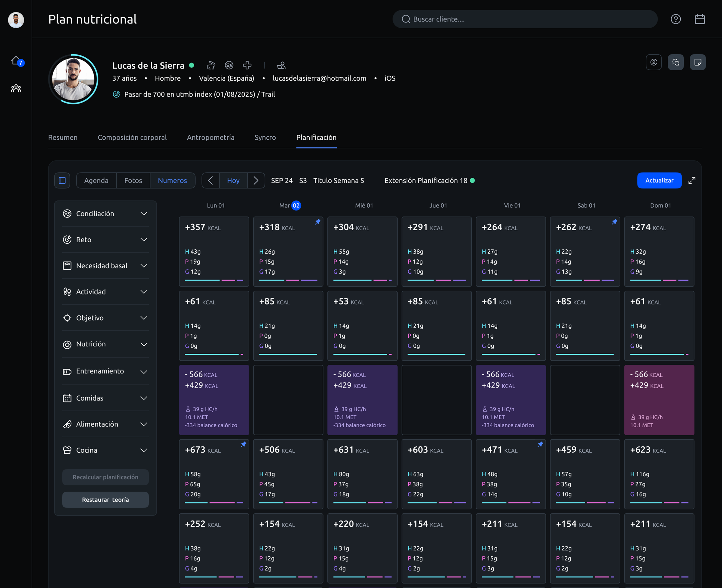Viewport: 722px width, 588px height.
Task: Click the Conciliación face icon
Action: tap(67, 213)
